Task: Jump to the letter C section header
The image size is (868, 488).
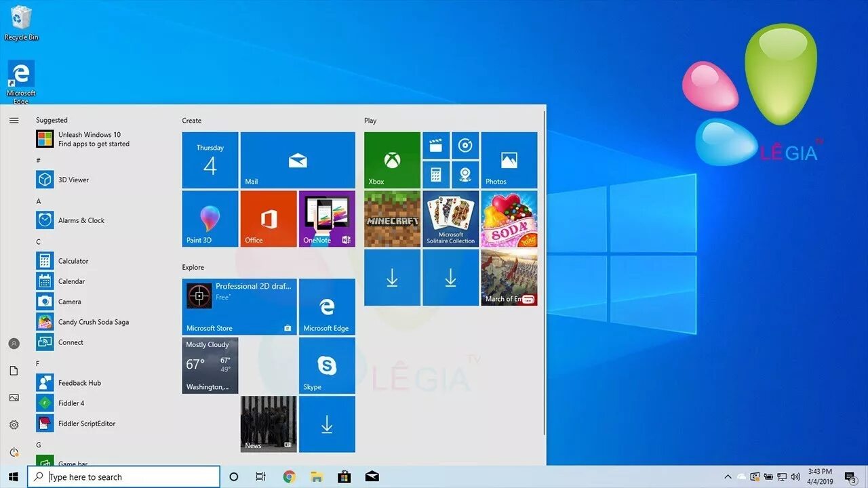Action: pos(39,242)
